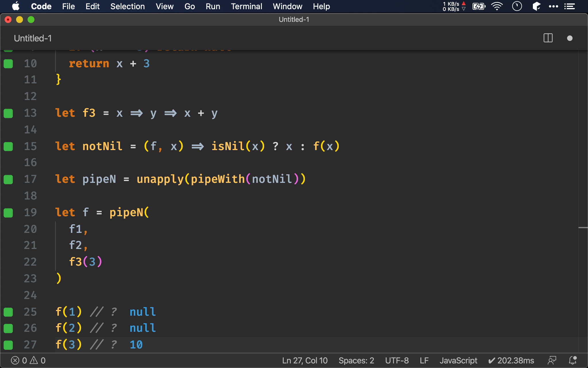
Task: Click the battery charging icon
Action: (x=479, y=6)
